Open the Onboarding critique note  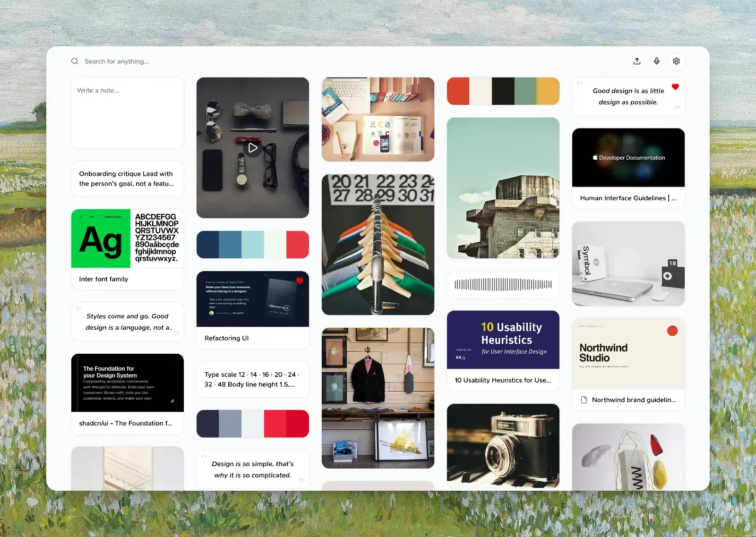point(128,179)
